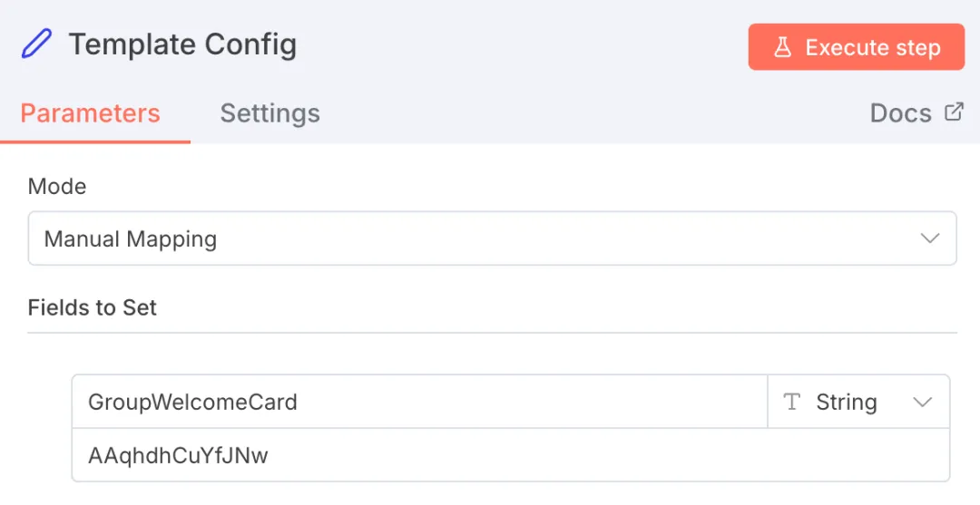Click the flask icon in Execute step
Viewport: 980px width, 505px height.
pyautogui.click(x=782, y=47)
